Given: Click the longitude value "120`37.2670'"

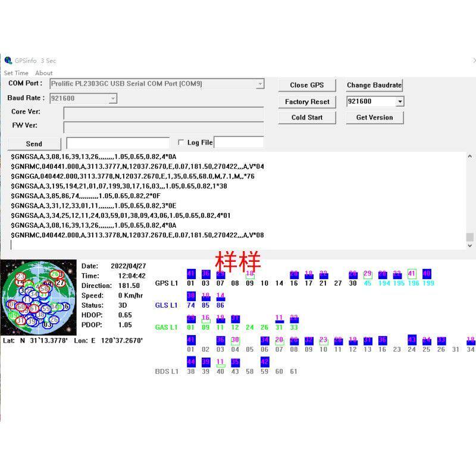Looking at the screenshot, I should click(122, 340).
